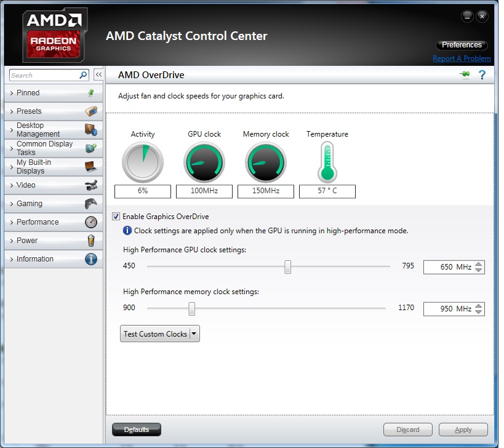Click the Power battery icon
This screenshot has height=448, width=504.
click(91, 241)
